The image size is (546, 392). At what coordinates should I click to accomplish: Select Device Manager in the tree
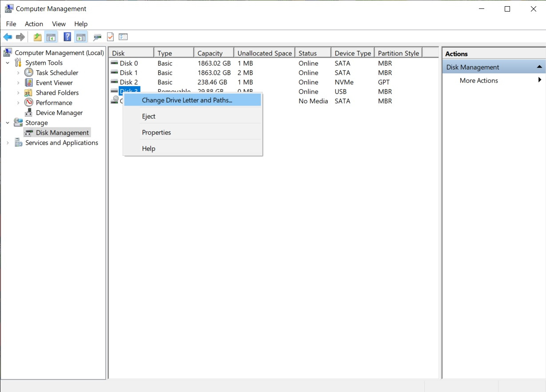[59, 113]
